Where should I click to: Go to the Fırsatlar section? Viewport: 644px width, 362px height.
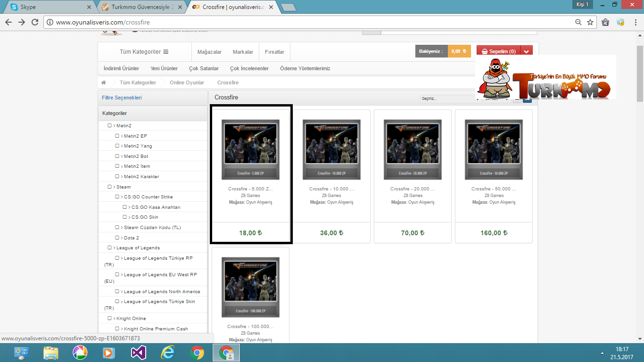(x=274, y=52)
